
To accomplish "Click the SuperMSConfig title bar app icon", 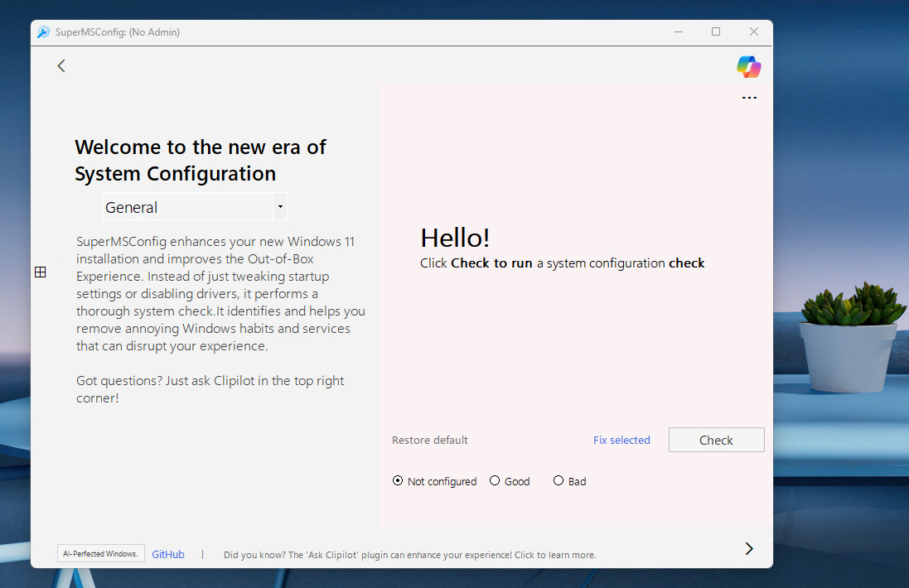I will click(43, 31).
